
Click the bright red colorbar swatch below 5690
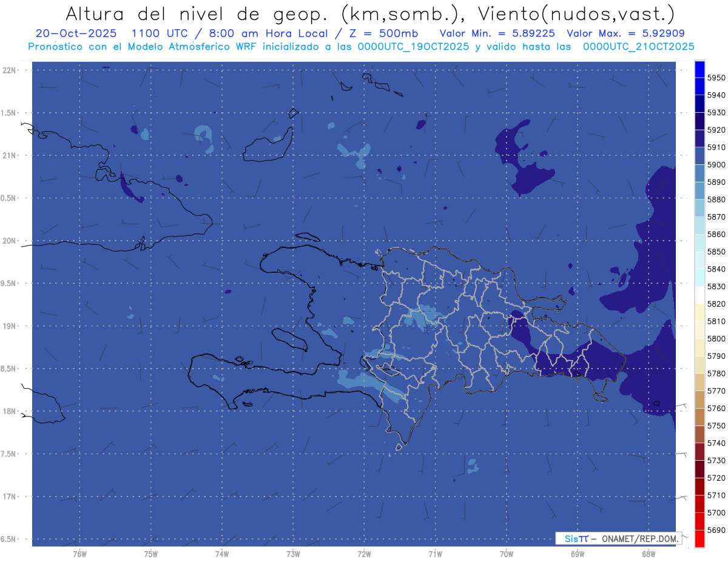[699, 538]
